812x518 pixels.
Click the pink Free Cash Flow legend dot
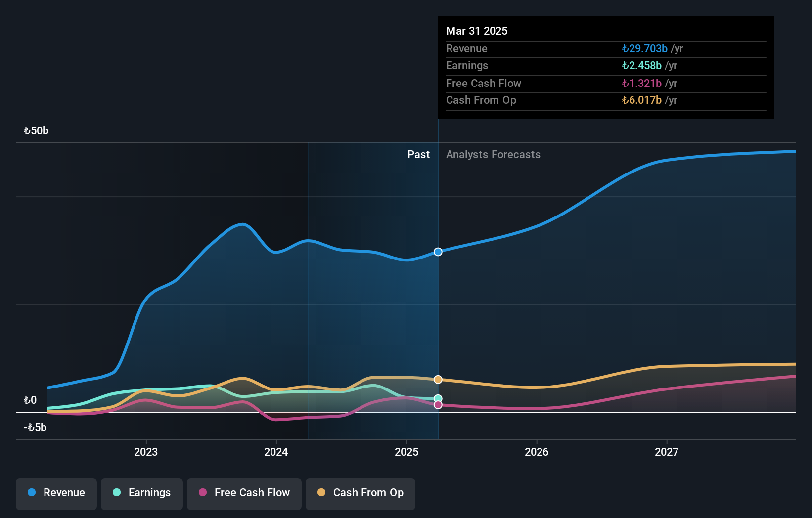[x=203, y=492]
